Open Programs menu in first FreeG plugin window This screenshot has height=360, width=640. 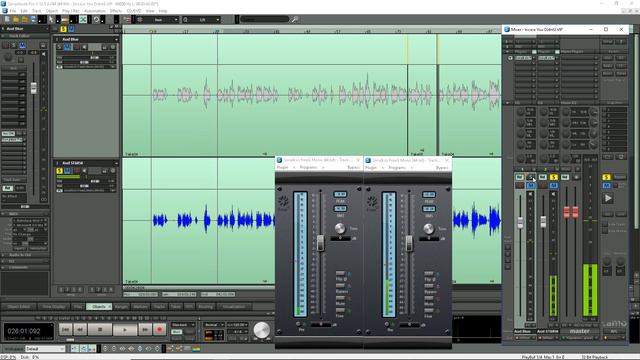(308, 168)
